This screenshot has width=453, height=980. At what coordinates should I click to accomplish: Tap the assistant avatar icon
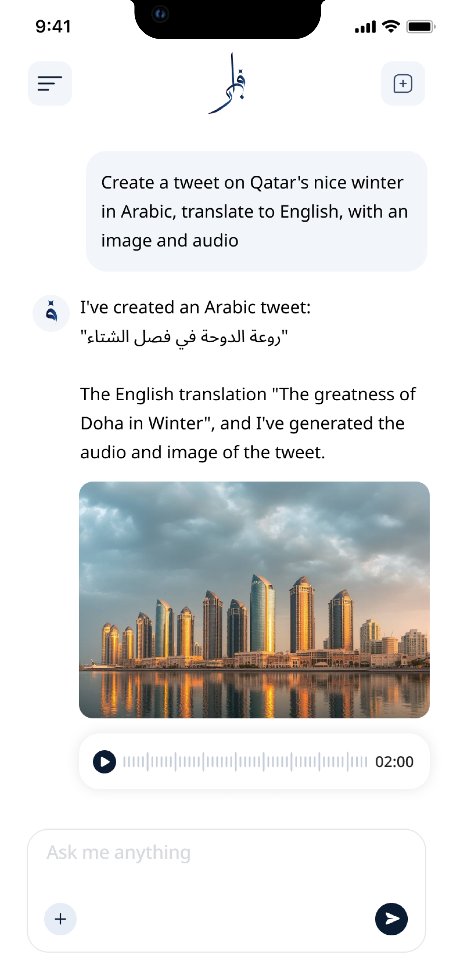tap(51, 313)
